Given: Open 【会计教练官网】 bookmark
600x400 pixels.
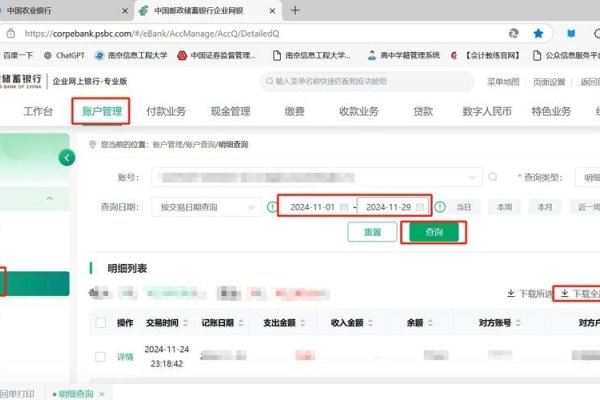Looking at the screenshot, I should [x=485, y=56].
